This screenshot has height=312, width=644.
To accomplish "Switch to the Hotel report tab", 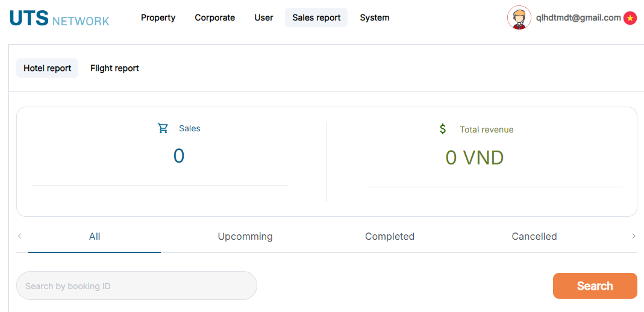I will pos(47,68).
